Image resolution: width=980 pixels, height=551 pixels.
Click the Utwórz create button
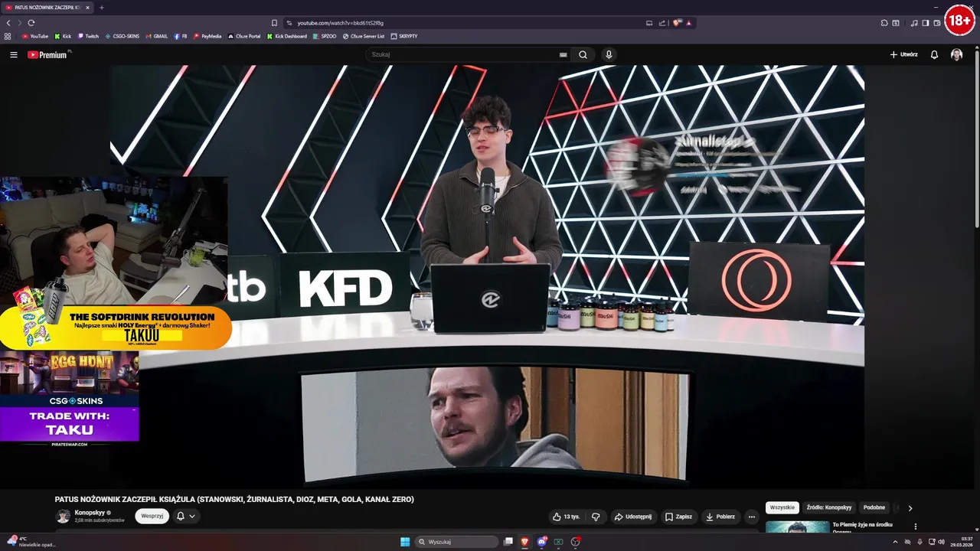coord(904,54)
